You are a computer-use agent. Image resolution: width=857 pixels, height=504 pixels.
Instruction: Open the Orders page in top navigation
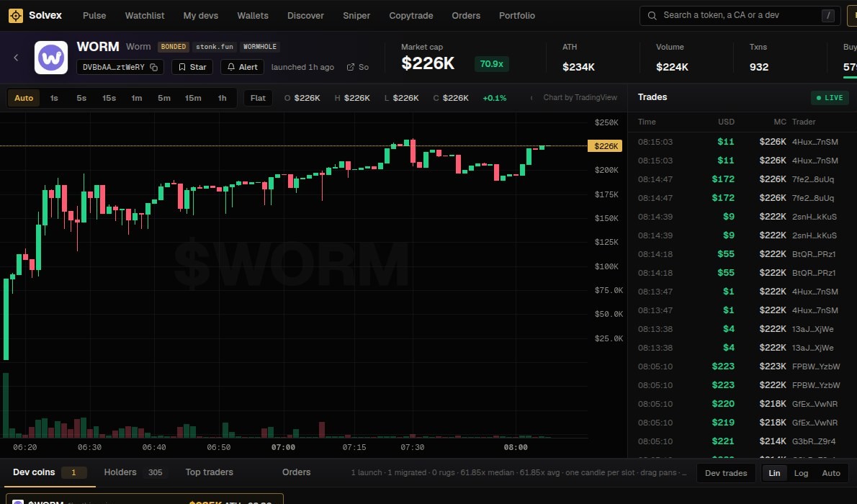click(x=466, y=15)
